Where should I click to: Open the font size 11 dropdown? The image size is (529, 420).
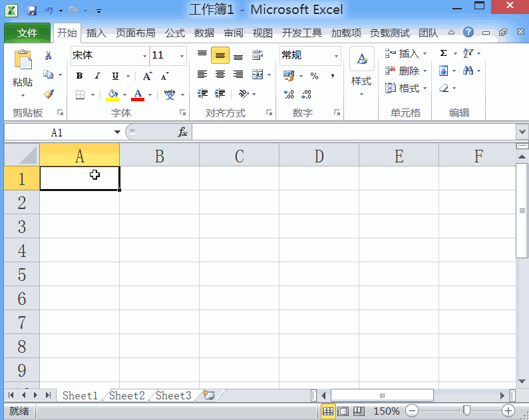click(x=182, y=56)
